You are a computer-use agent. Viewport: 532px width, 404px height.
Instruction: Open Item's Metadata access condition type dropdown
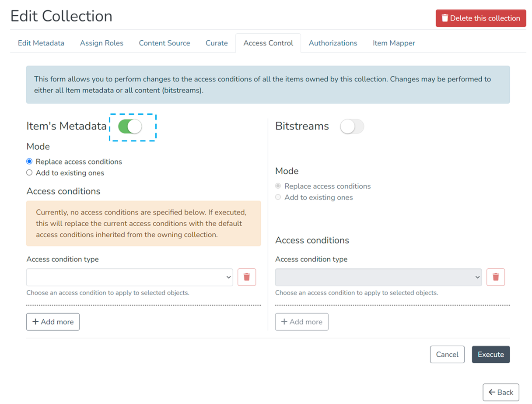tap(129, 277)
